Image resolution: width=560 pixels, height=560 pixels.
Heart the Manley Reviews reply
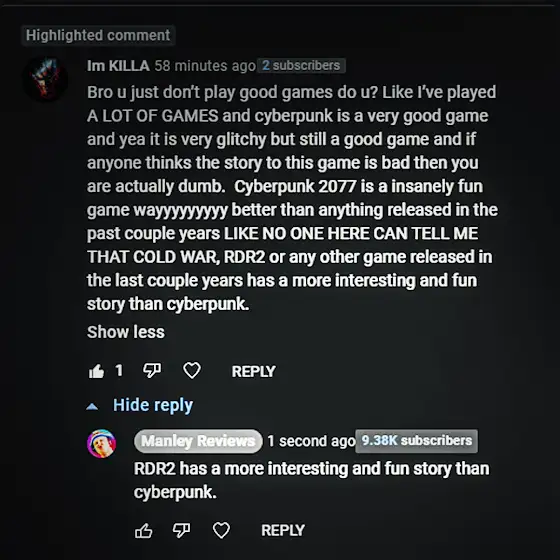point(221,530)
